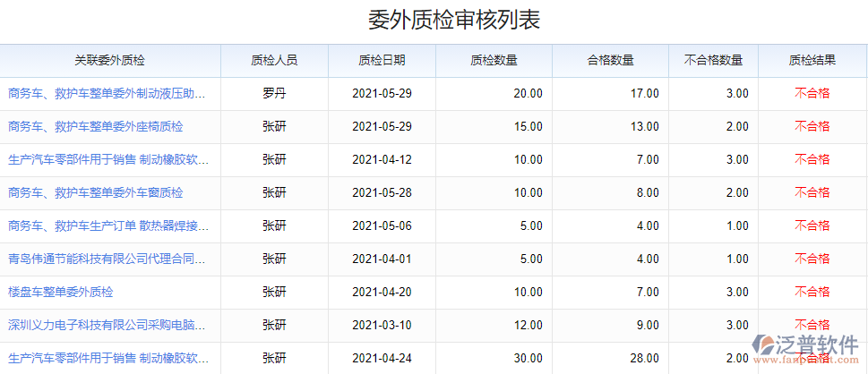Sort by 质检人员 column header
The image size is (868, 374).
click(274, 61)
